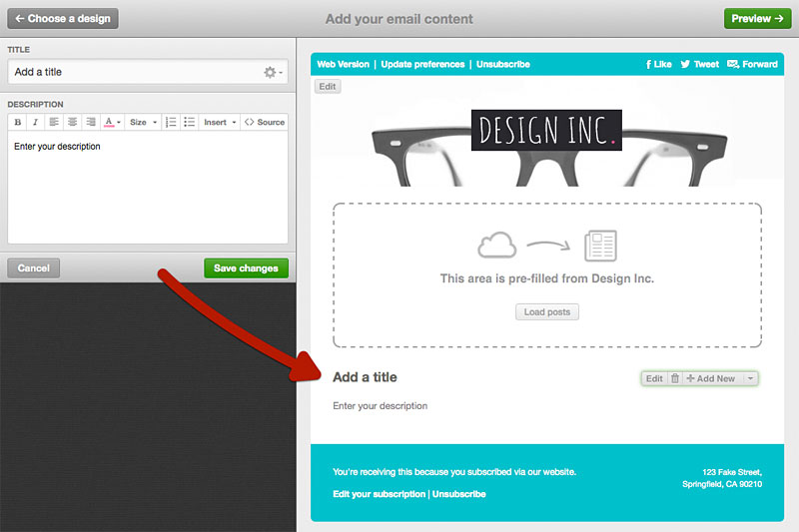This screenshot has width=799, height=532.
Task: Center-align the description text
Action: [x=72, y=122]
